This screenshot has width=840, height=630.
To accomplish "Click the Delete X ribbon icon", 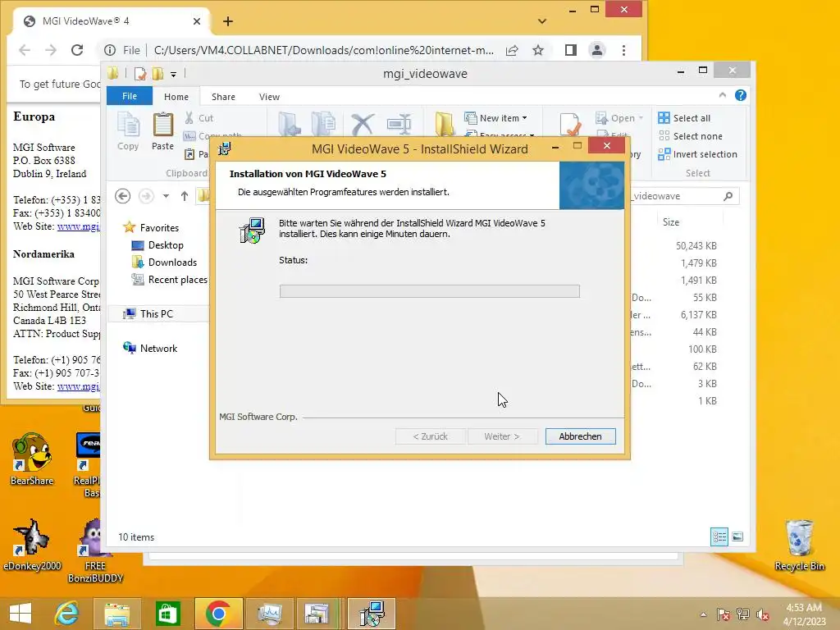I will click(362, 125).
